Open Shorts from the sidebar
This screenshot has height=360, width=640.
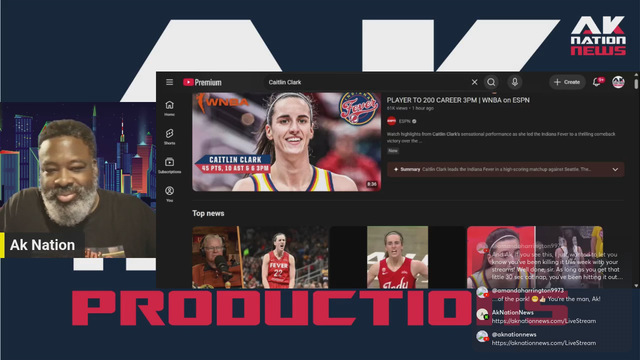[169, 137]
